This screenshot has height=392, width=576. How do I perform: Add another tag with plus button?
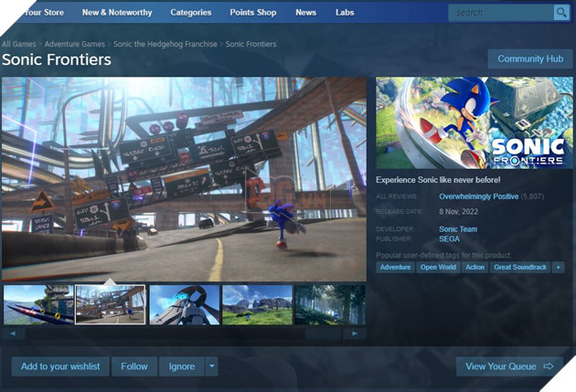pyautogui.click(x=558, y=267)
